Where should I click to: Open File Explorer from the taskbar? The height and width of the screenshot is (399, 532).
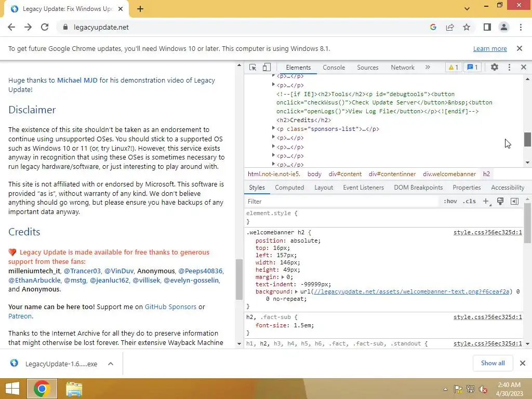pos(74,389)
